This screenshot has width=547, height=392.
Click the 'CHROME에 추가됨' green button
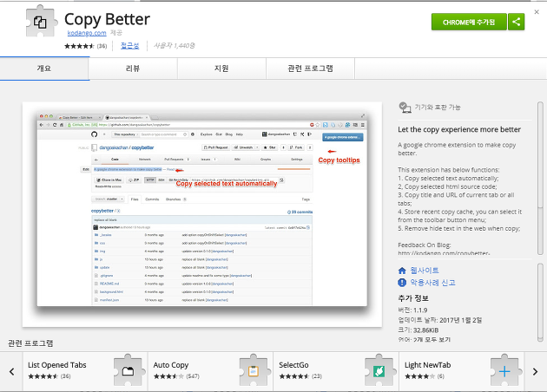[469, 22]
